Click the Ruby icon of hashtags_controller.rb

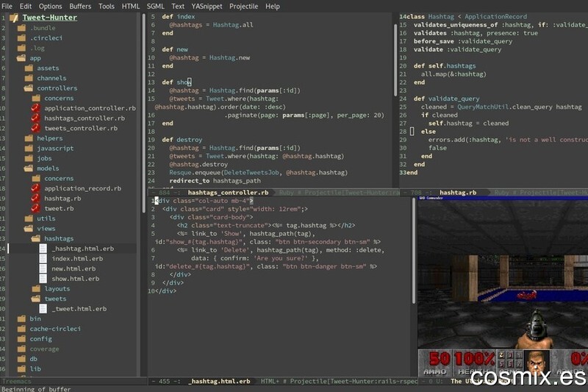click(35, 118)
